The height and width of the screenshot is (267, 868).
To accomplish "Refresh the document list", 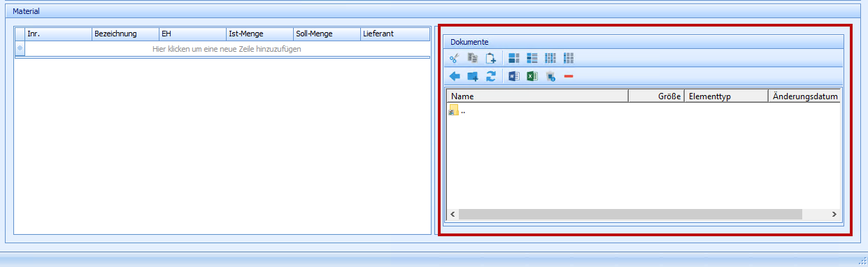I will point(490,76).
